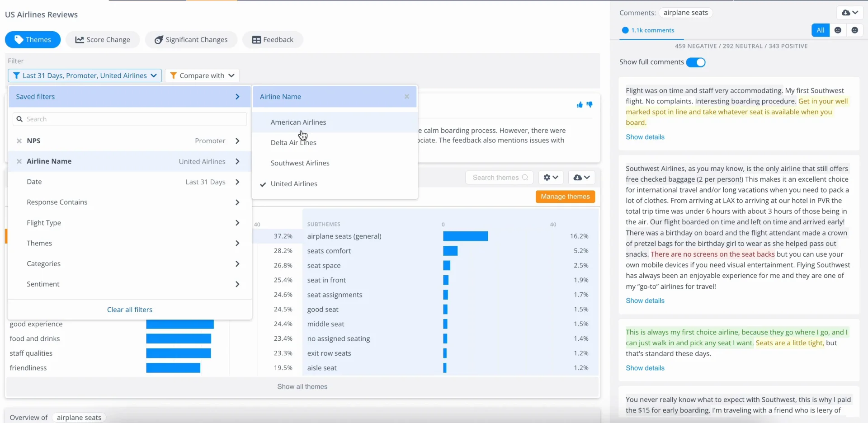
Task: Select American Airlines option
Action: [335, 122]
